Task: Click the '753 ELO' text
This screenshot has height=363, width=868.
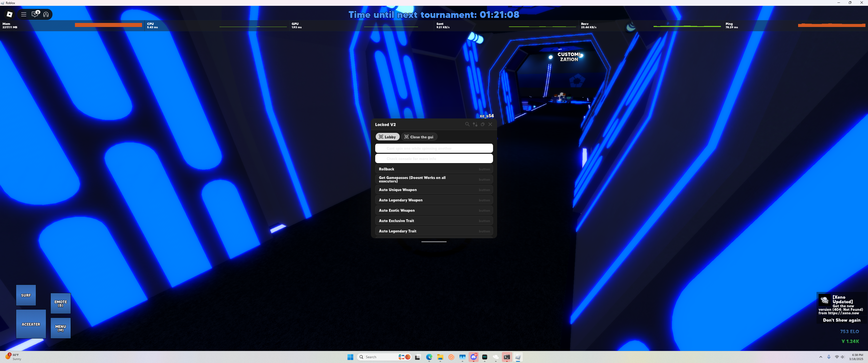Action: [x=849, y=331]
